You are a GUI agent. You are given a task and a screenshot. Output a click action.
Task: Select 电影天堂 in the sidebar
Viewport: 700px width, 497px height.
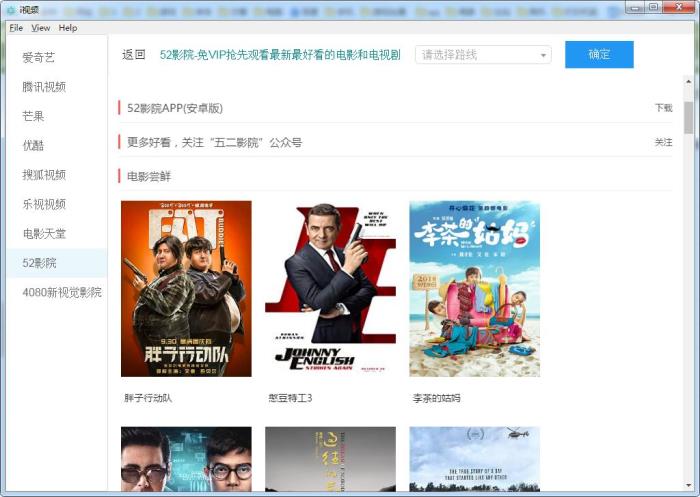(x=57, y=233)
